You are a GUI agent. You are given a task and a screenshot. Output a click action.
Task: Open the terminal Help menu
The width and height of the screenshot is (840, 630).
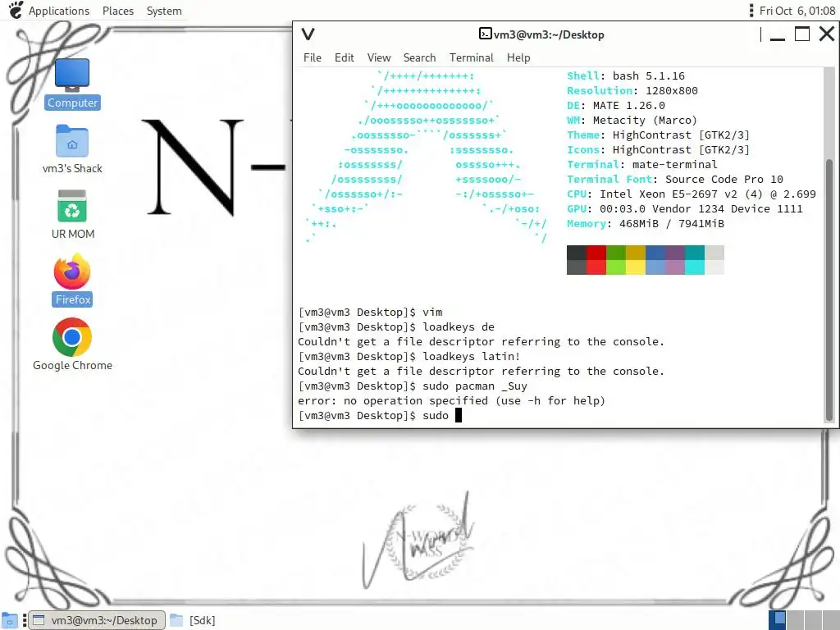click(518, 57)
